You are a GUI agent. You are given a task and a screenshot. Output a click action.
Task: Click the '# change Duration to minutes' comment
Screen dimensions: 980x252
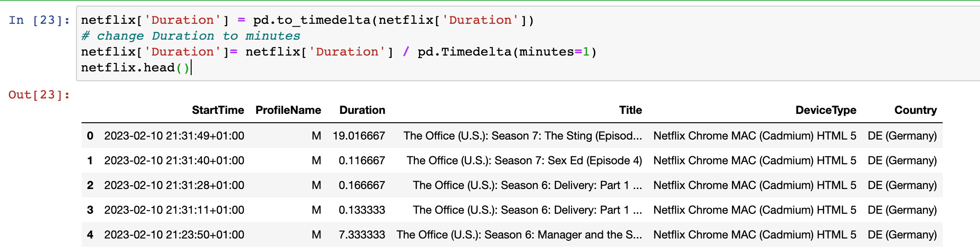(191, 36)
